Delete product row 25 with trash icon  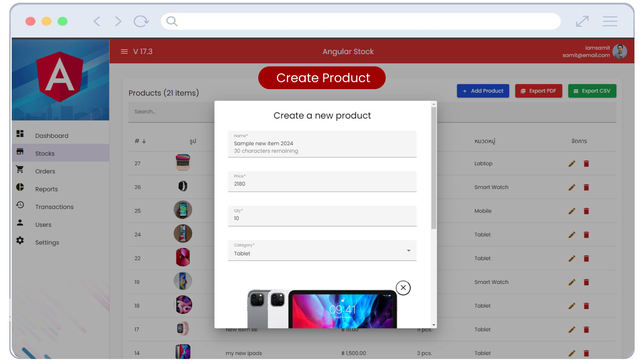[586, 211]
